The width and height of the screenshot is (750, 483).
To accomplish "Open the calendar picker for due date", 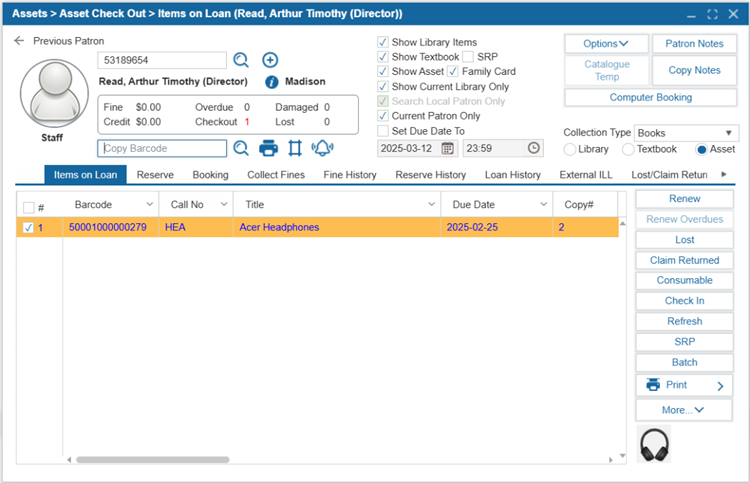I will click(x=448, y=148).
